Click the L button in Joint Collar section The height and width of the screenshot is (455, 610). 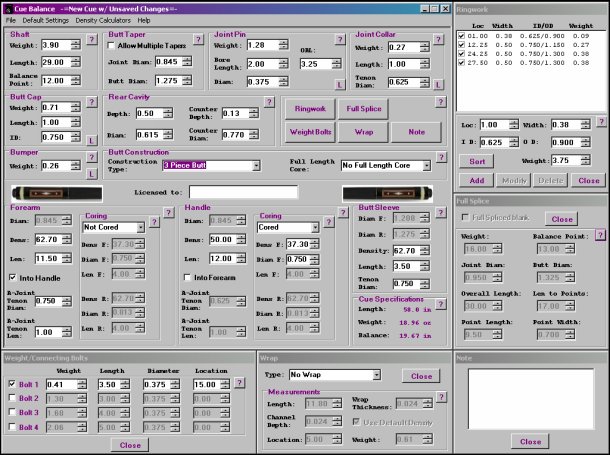[x=440, y=85]
